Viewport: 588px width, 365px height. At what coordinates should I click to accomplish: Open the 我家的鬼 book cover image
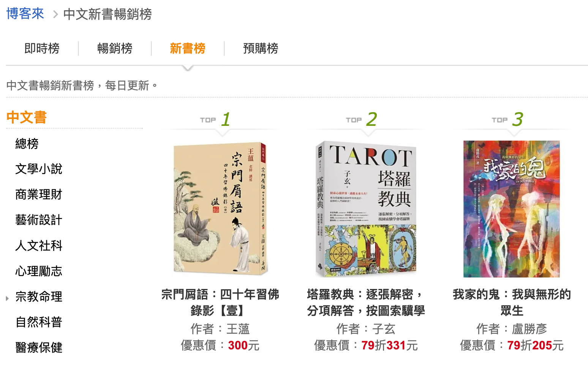pyautogui.click(x=512, y=209)
